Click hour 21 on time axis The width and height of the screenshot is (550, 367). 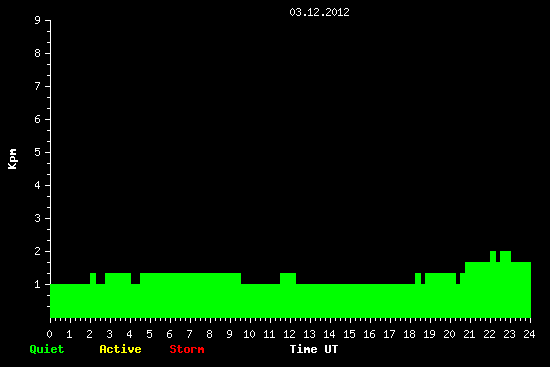tap(469, 334)
